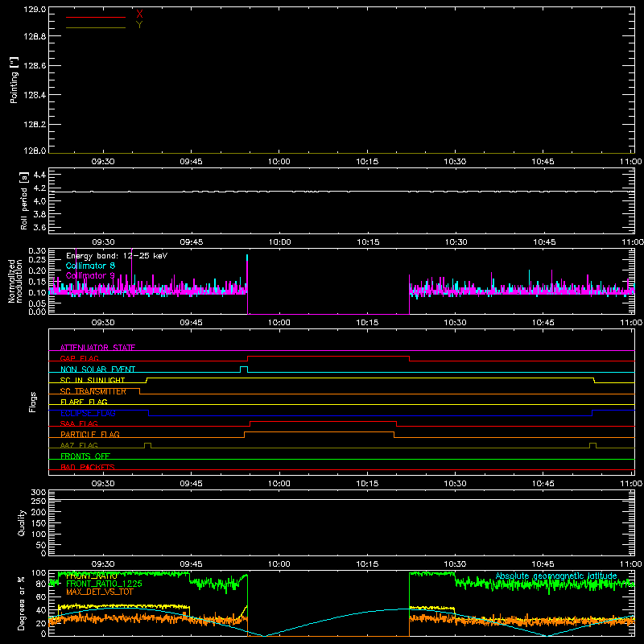Click the 10:00 label under Quality panel

[279, 564]
